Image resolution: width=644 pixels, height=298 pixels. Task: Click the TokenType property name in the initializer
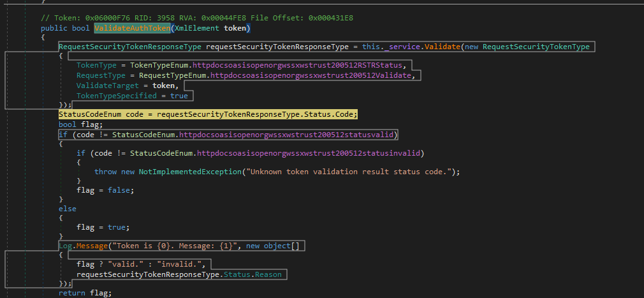tap(96, 65)
